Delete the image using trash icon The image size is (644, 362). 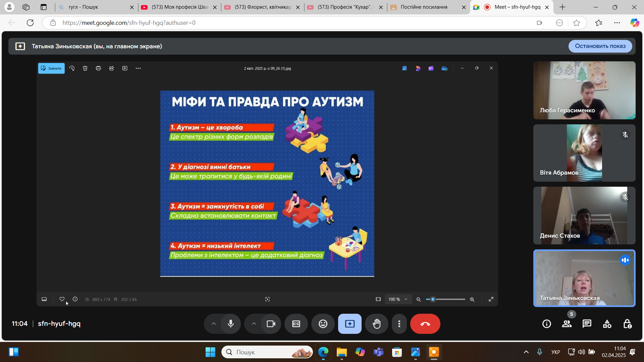point(85,68)
